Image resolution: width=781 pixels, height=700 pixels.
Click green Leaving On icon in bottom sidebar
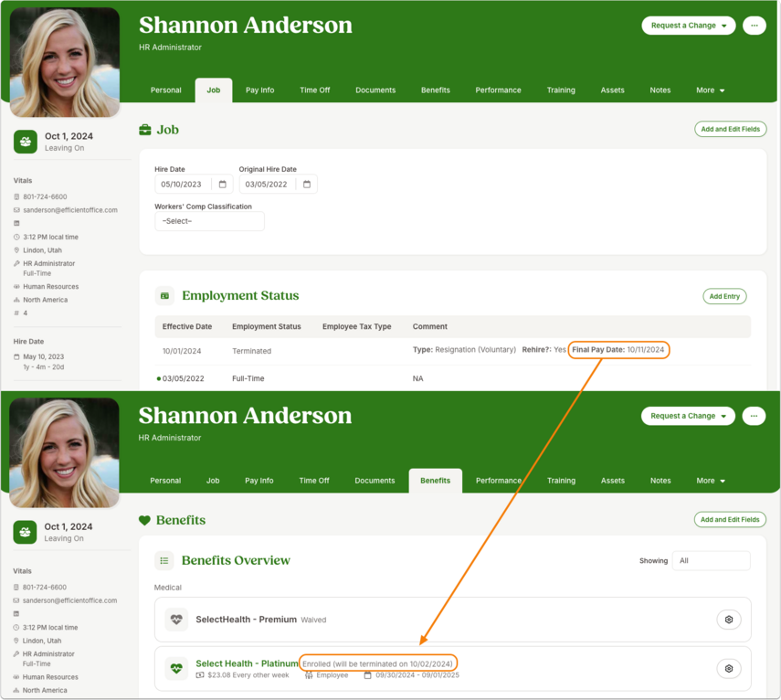pyautogui.click(x=25, y=533)
